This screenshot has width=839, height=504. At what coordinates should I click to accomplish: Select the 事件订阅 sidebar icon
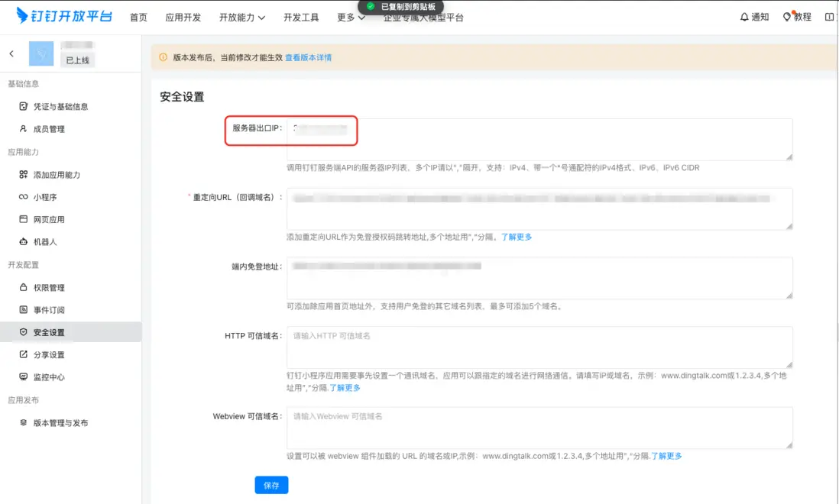(24, 309)
